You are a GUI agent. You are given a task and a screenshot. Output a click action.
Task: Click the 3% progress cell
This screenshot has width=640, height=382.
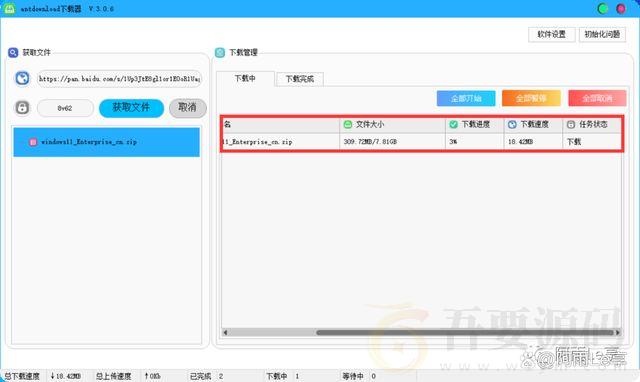click(474, 142)
